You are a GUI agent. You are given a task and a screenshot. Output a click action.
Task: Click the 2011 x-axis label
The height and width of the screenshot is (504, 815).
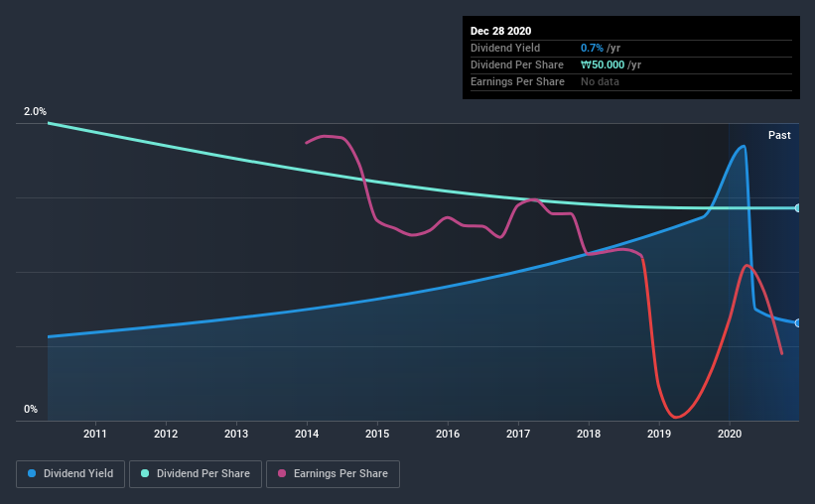coord(95,434)
